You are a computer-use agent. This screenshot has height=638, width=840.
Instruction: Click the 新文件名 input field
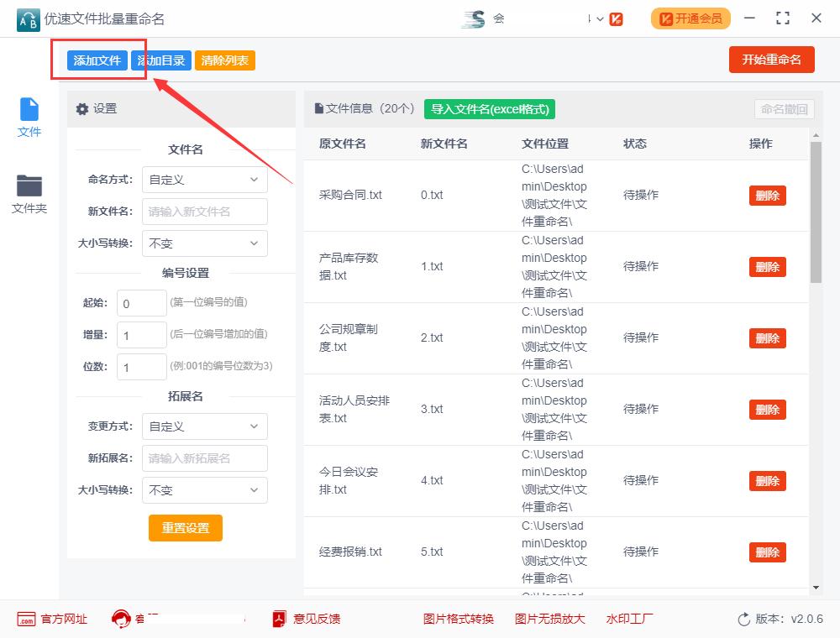[204, 212]
